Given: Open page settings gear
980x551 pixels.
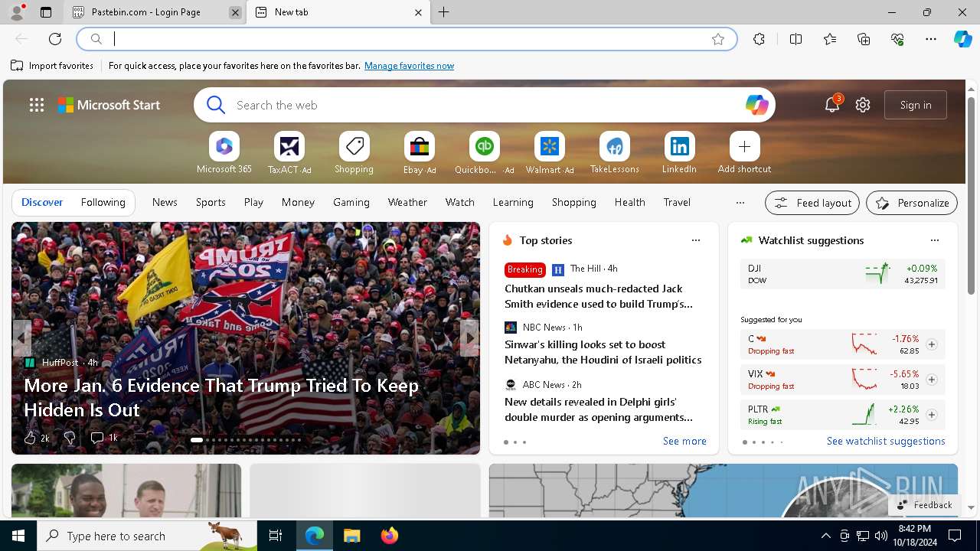Looking at the screenshot, I should [863, 105].
